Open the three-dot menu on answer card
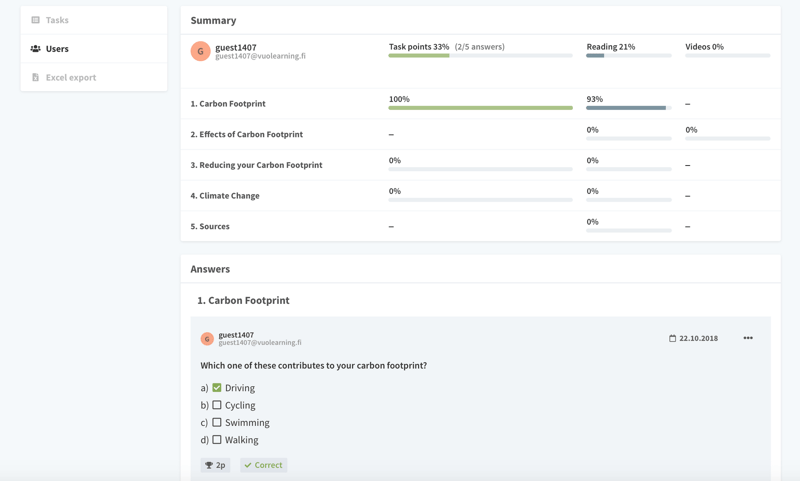This screenshot has width=800, height=481. coord(748,338)
